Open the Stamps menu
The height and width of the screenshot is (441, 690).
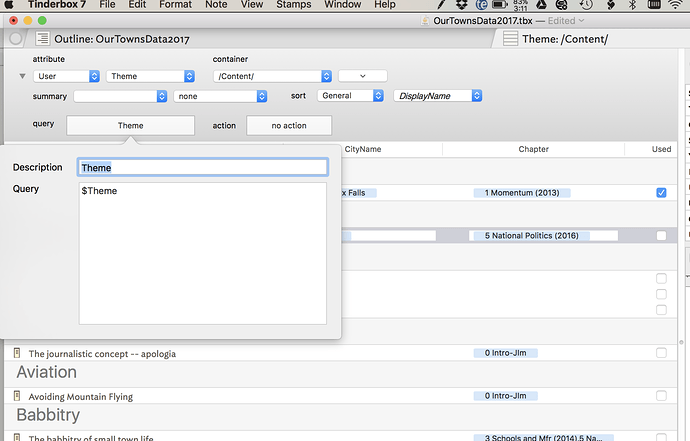pyautogui.click(x=294, y=4)
